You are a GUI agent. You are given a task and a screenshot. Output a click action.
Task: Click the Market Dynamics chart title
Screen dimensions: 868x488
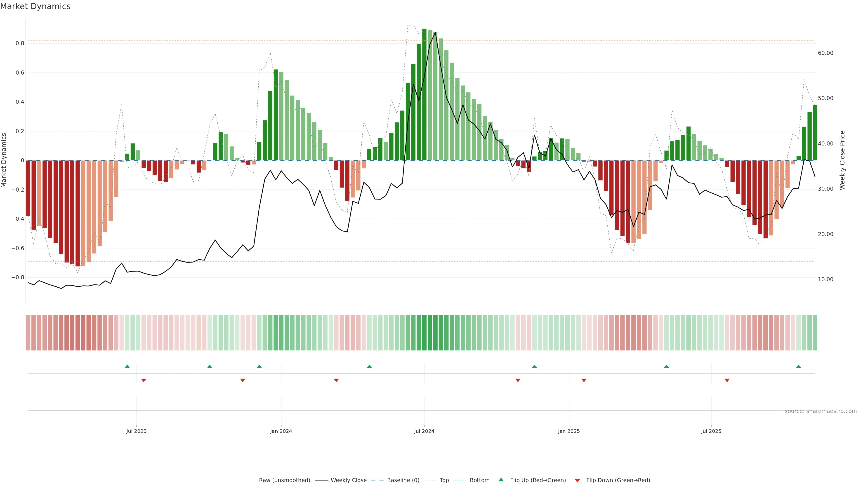(x=35, y=6)
